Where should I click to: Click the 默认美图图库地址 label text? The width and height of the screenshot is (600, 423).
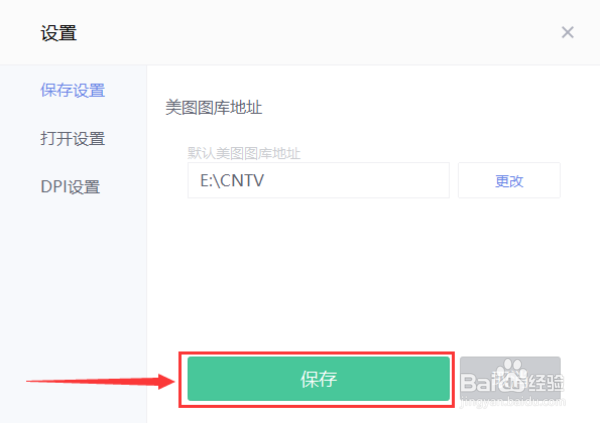[244, 154]
